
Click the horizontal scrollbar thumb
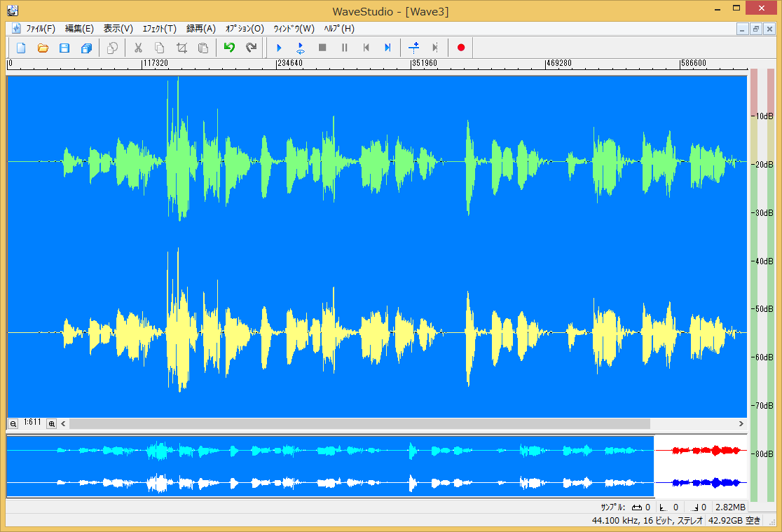click(359, 423)
